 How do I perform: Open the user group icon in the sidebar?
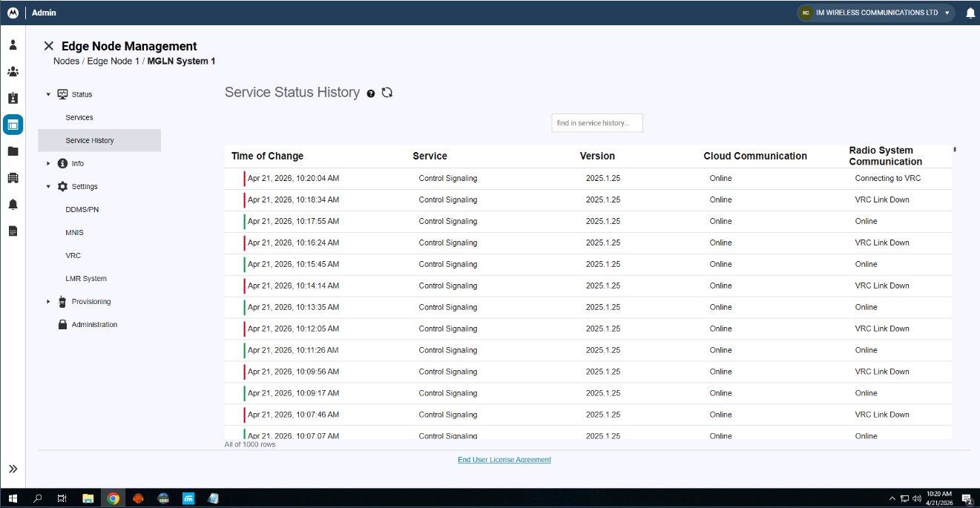13,71
